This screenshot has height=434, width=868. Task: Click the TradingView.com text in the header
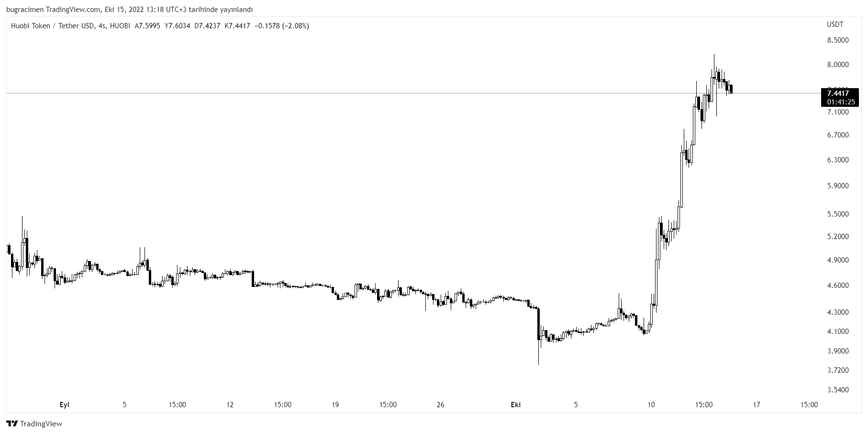[73, 10]
